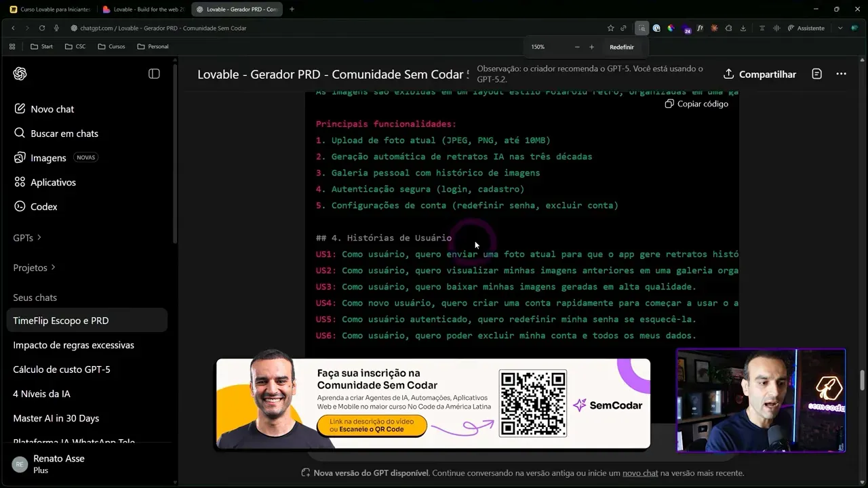Viewport: 868px width, 488px height.
Task: Click the ChatGPT logo icon
Action: coord(20,74)
